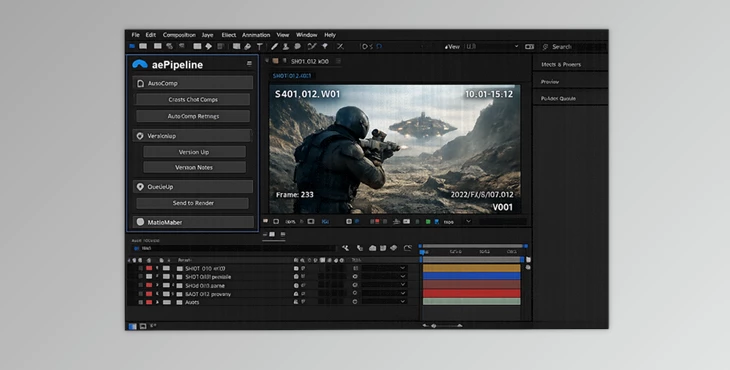The width and height of the screenshot is (730, 370).
Task: Toggle eye switch on SHOT 0131 row
Action: [355, 276]
